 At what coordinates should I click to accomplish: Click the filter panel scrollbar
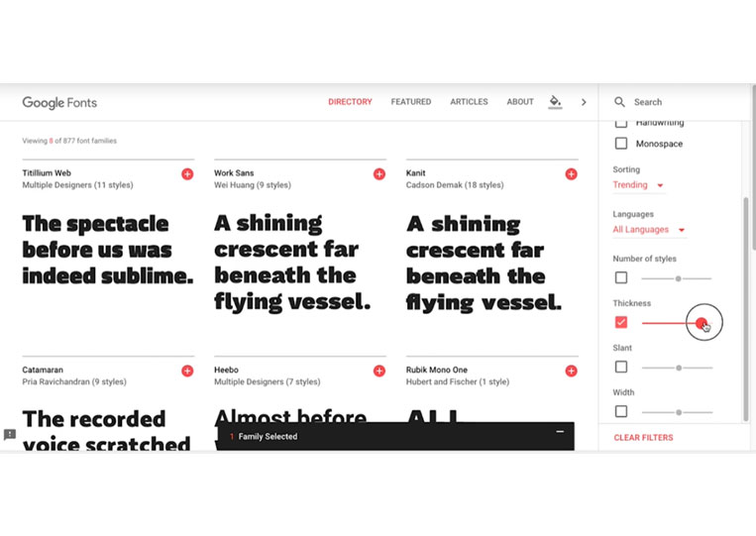tap(746, 308)
